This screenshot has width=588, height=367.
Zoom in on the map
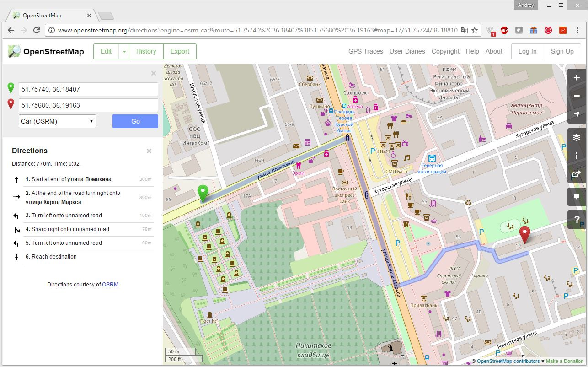pyautogui.click(x=577, y=78)
